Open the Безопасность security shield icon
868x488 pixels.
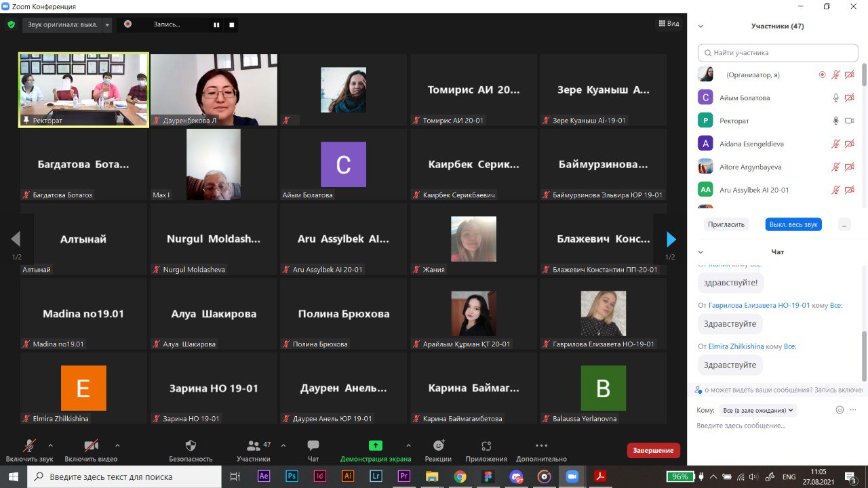(x=191, y=445)
